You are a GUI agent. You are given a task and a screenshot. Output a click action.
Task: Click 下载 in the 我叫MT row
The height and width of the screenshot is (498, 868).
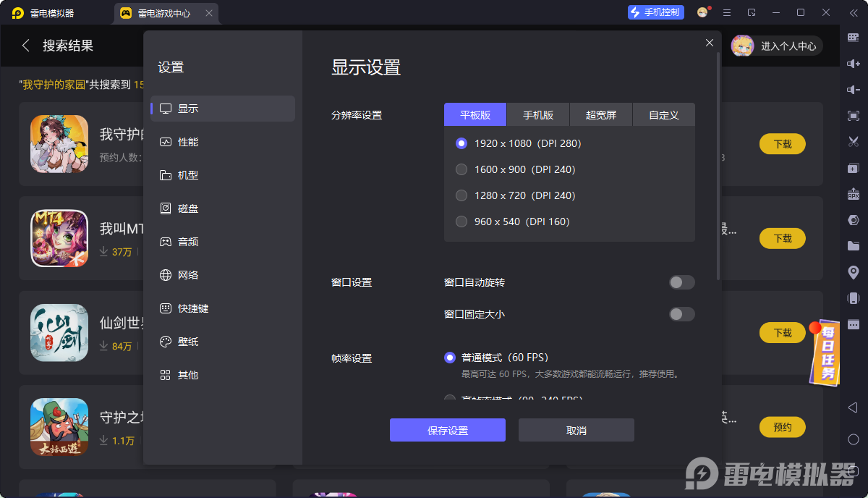click(x=783, y=238)
